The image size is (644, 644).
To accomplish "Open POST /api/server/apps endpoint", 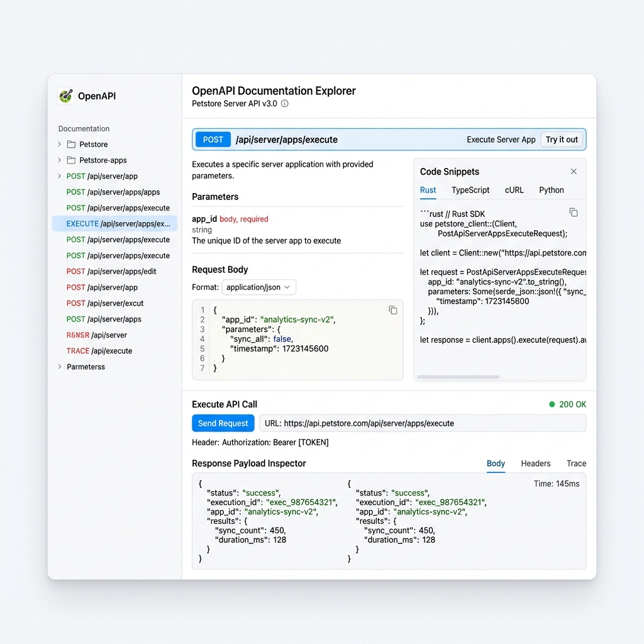I will click(x=104, y=319).
